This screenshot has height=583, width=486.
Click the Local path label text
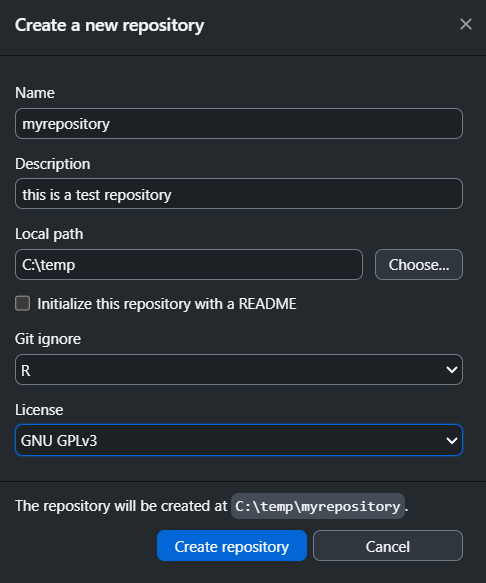(x=49, y=234)
